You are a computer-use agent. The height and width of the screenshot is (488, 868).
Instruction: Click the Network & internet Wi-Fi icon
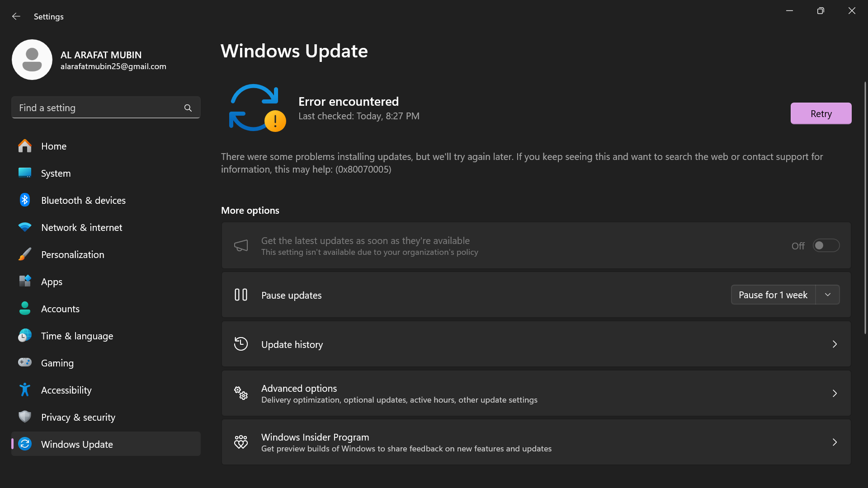pos(25,227)
